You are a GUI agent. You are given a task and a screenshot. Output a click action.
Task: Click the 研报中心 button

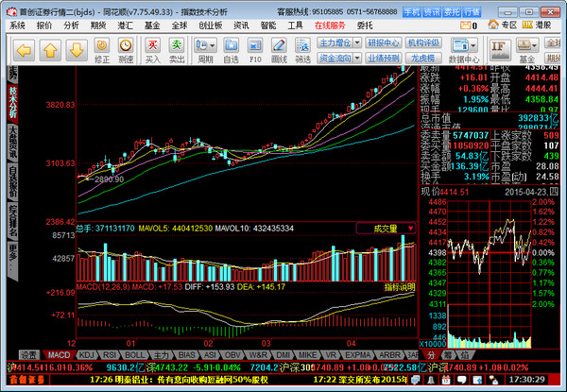(383, 43)
